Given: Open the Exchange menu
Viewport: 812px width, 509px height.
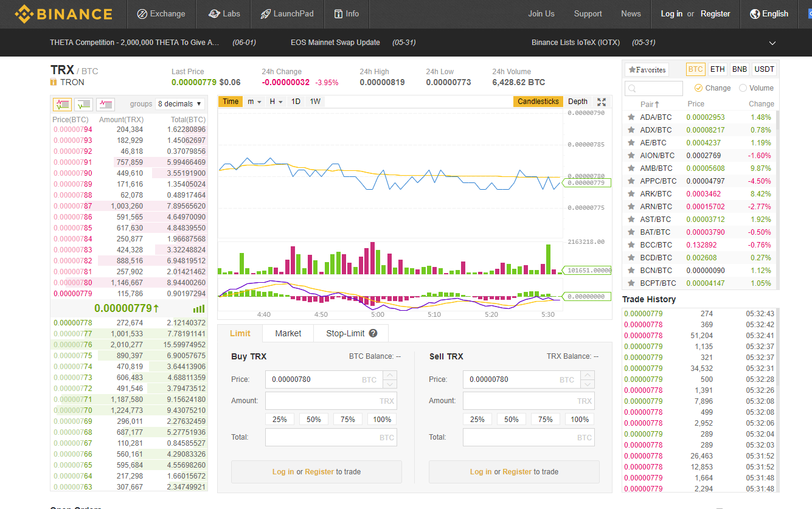Looking at the screenshot, I should [161, 14].
